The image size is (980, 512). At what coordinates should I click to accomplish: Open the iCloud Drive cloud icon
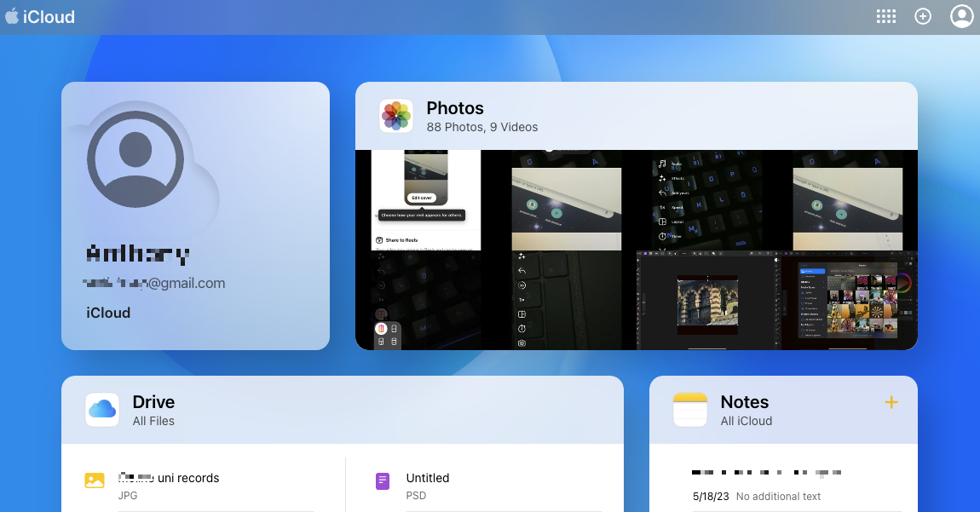[102, 410]
